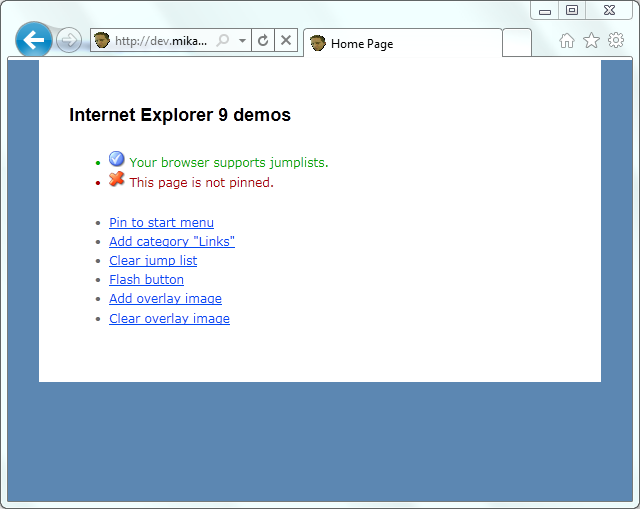Screen dimensions: 640x509
Task: Click the URL text in address bar
Action: pos(161,41)
